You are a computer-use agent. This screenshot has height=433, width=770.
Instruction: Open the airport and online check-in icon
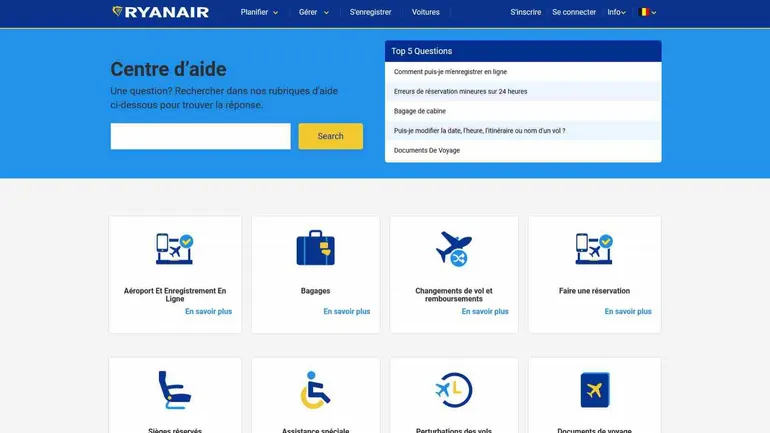click(x=175, y=249)
